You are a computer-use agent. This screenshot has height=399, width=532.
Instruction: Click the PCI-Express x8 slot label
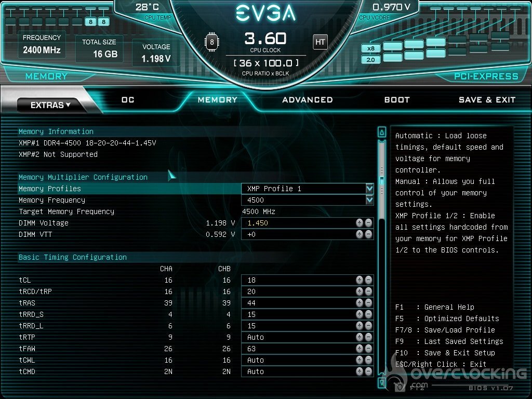click(370, 48)
